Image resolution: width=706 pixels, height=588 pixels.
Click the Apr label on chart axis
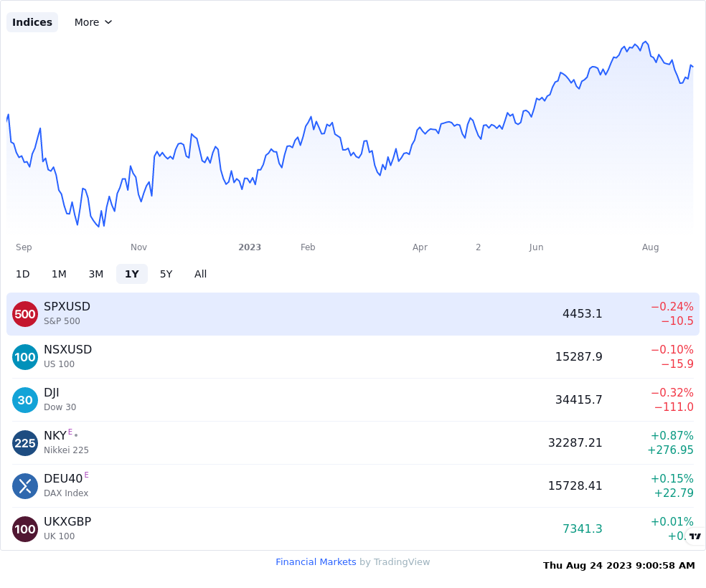(x=420, y=247)
